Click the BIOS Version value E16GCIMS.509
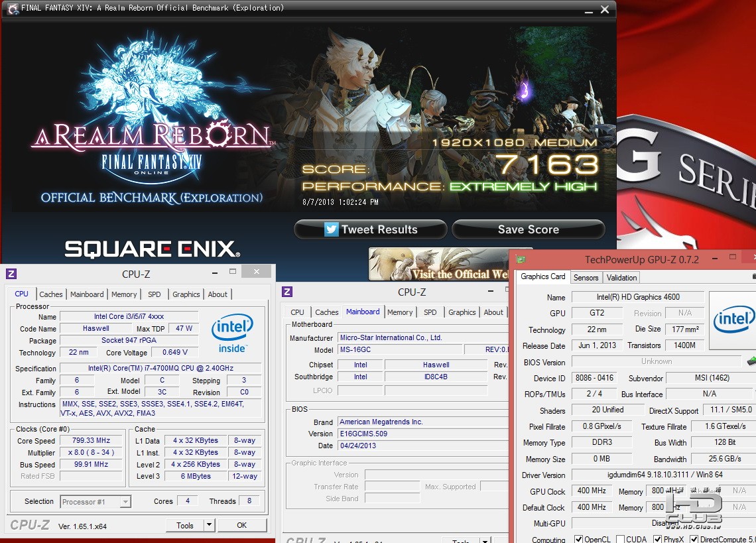Screen dimensions: 756x543 (423, 434)
